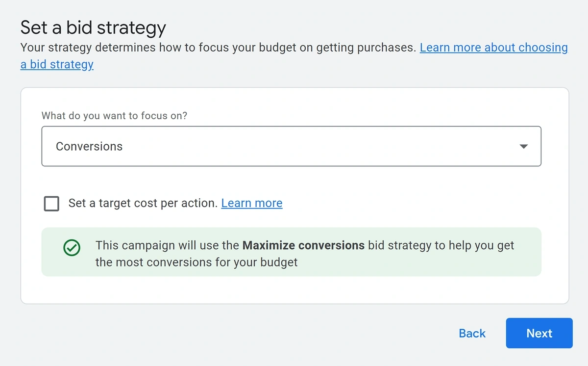Enable 'Set a target cost per action' checkbox
The height and width of the screenshot is (366, 588).
point(51,204)
